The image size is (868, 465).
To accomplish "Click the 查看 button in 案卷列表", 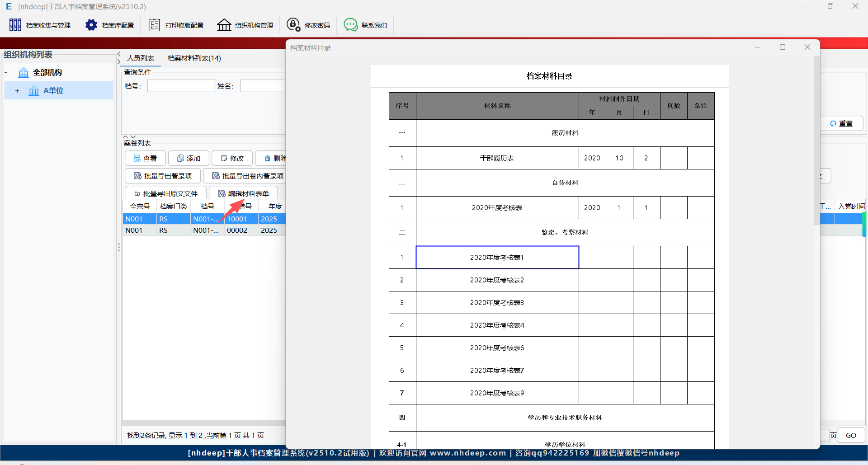I will (145, 158).
